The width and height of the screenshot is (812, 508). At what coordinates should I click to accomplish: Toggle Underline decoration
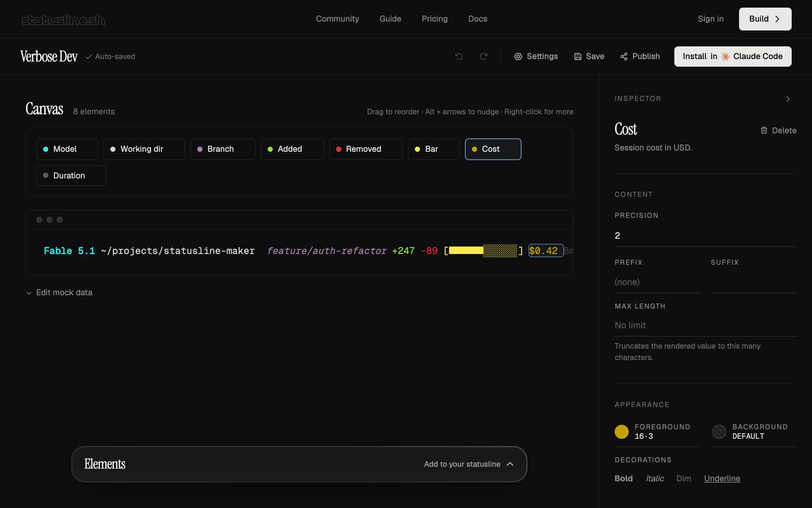[x=722, y=478]
